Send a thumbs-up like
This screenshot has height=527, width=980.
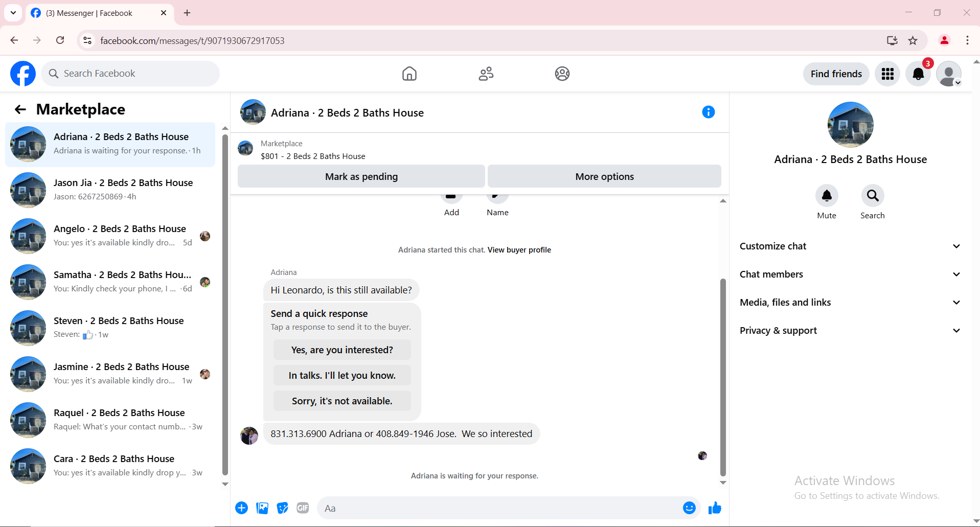click(x=715, y=508)
